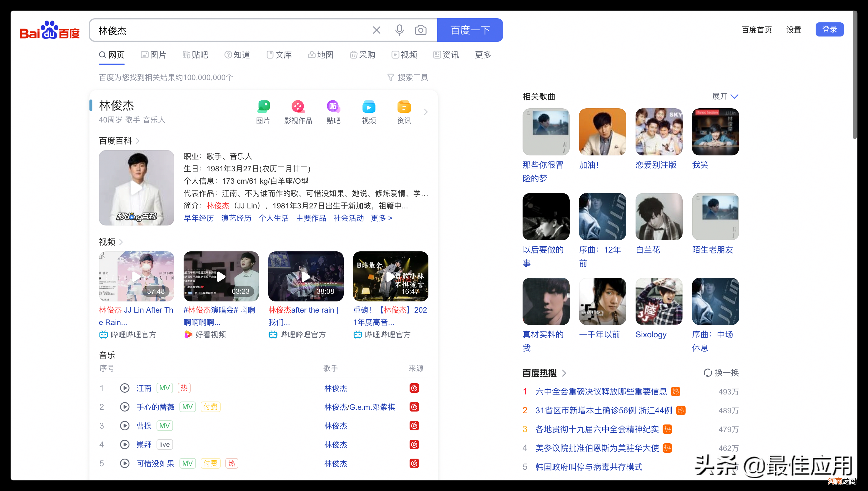
Task: Click the orange 资讯 card icon
Action: (x=404, y=107)
